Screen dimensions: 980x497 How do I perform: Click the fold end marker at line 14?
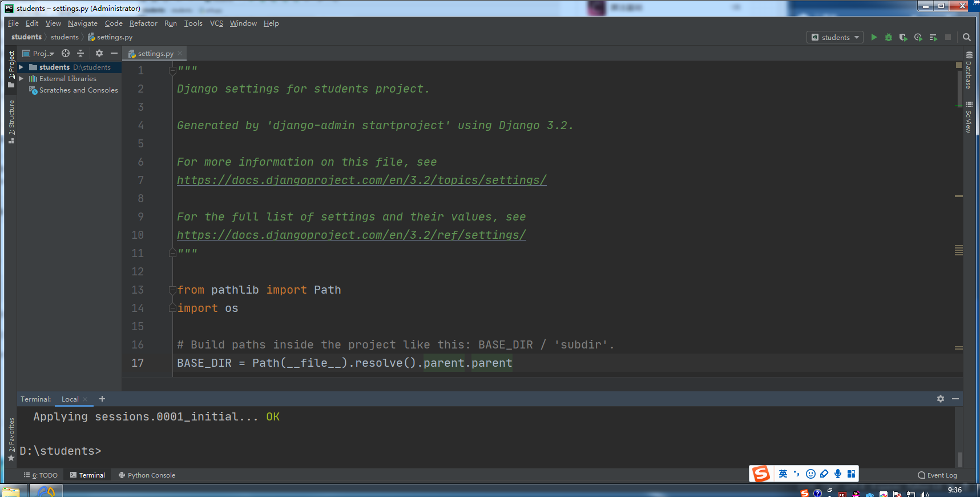click(x=172, y=308)
